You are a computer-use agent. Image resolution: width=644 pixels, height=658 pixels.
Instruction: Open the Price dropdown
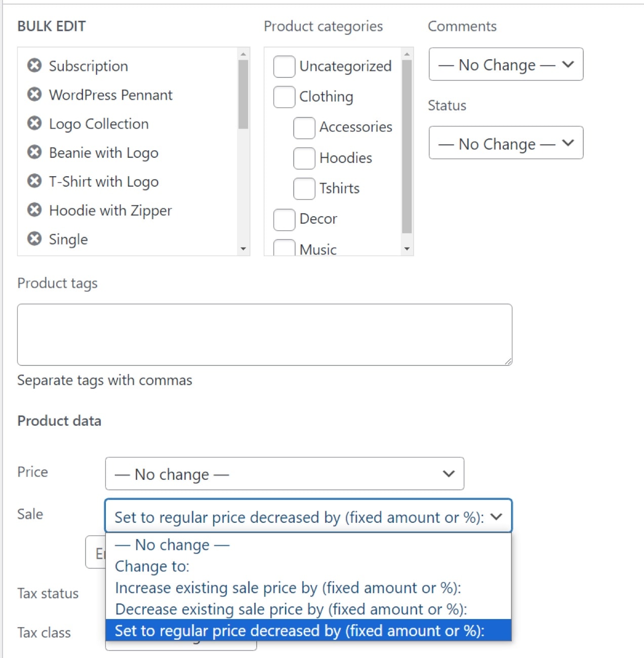(x=284, y=474)
